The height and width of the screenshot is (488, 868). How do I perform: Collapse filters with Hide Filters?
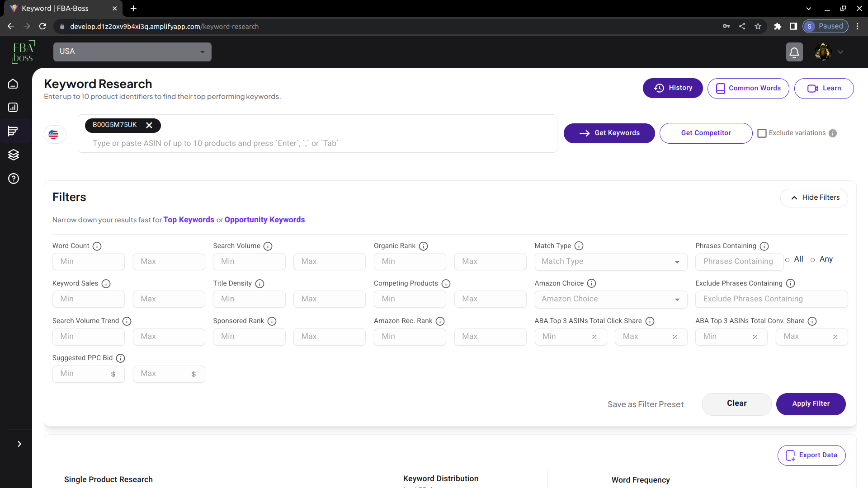(814, 198)
